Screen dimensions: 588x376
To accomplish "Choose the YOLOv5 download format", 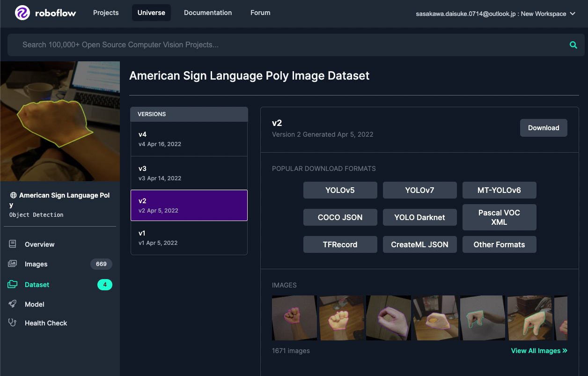I will [340, 190].
